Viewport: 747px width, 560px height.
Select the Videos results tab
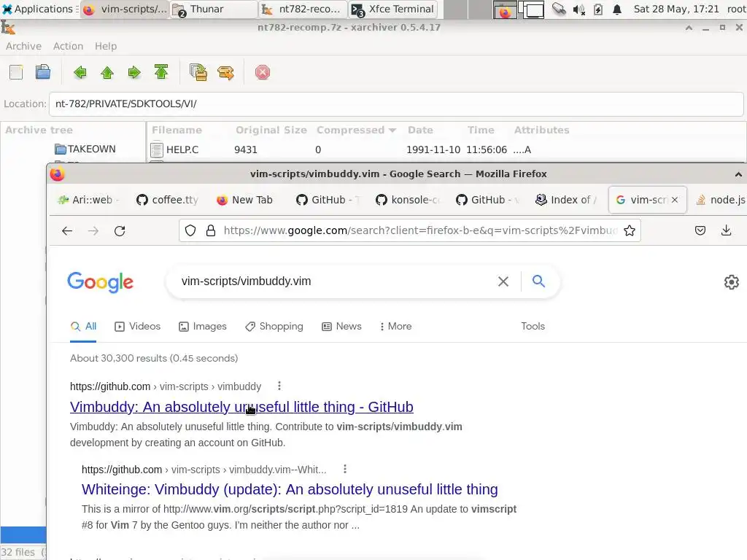pyautogui.click(x=138, y=327)
